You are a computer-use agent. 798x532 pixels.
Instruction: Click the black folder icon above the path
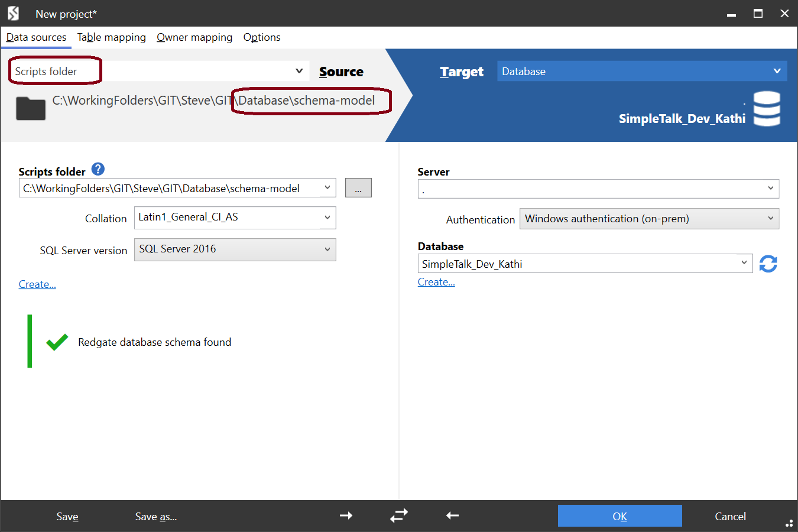coord(30,108)
